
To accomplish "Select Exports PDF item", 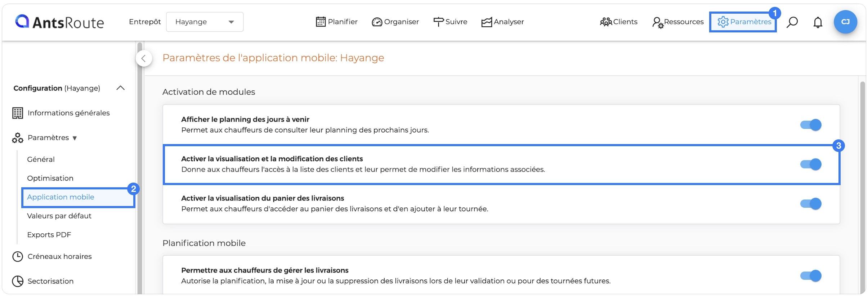I will coord(49,235).
